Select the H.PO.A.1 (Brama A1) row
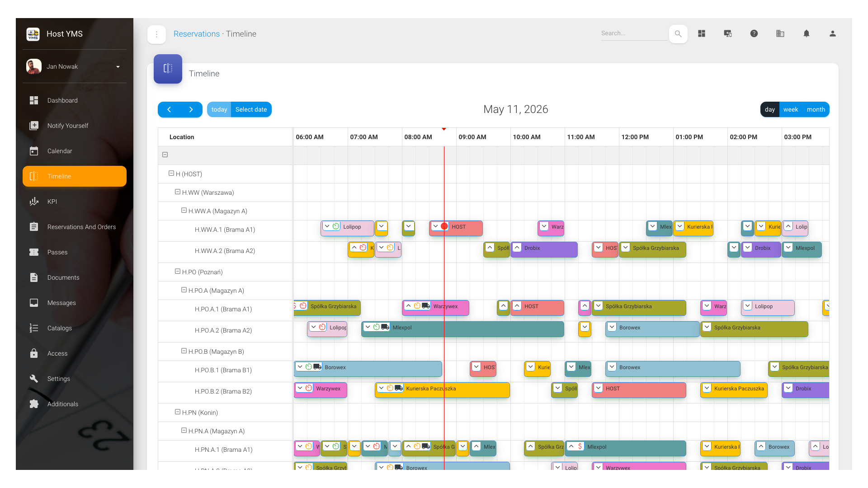 click(x=225, y=310)
